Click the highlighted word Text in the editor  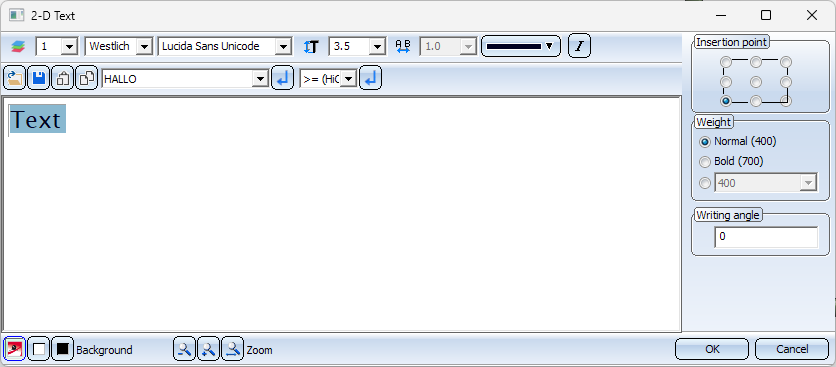click(37, 118)
